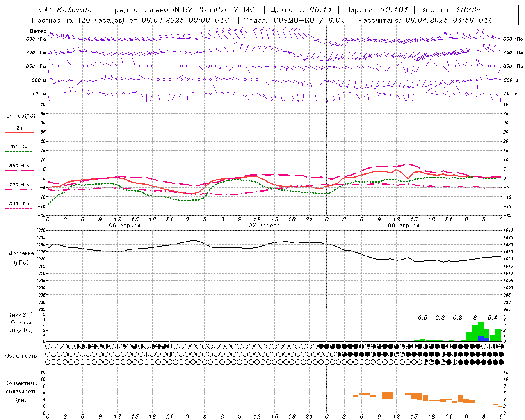525x420 pixels.
Task: Click the 2м temperature legend label
Action: coord(19,128)
